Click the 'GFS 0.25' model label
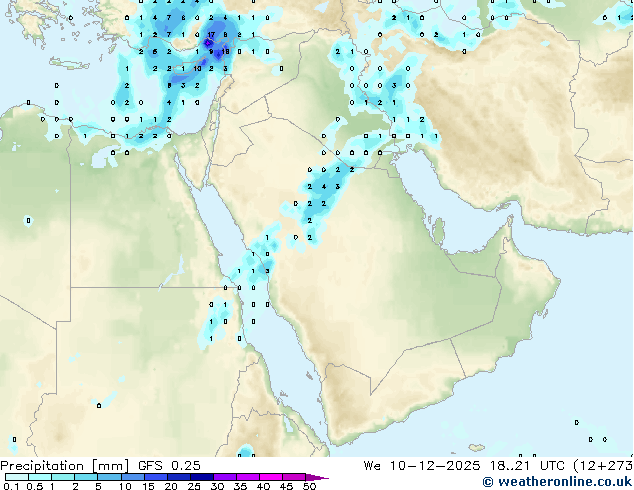Viewport: 634px width, 490px height. (x=169, y=466)
